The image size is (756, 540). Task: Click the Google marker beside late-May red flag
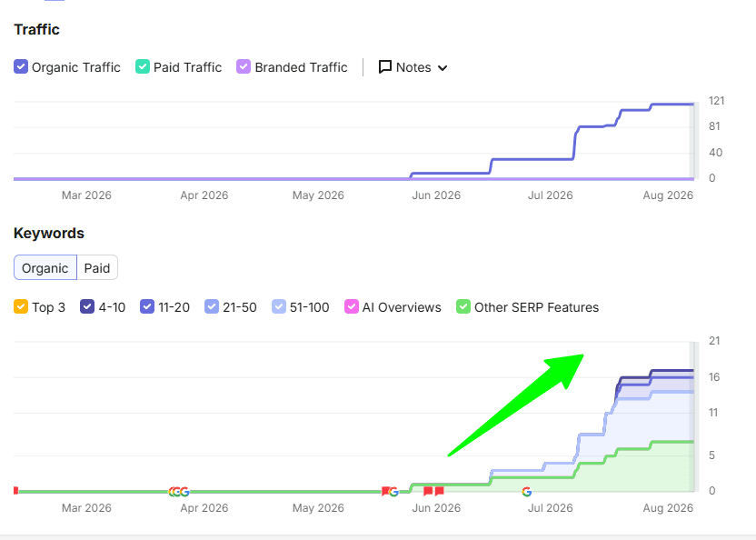[x=394, y=491]
